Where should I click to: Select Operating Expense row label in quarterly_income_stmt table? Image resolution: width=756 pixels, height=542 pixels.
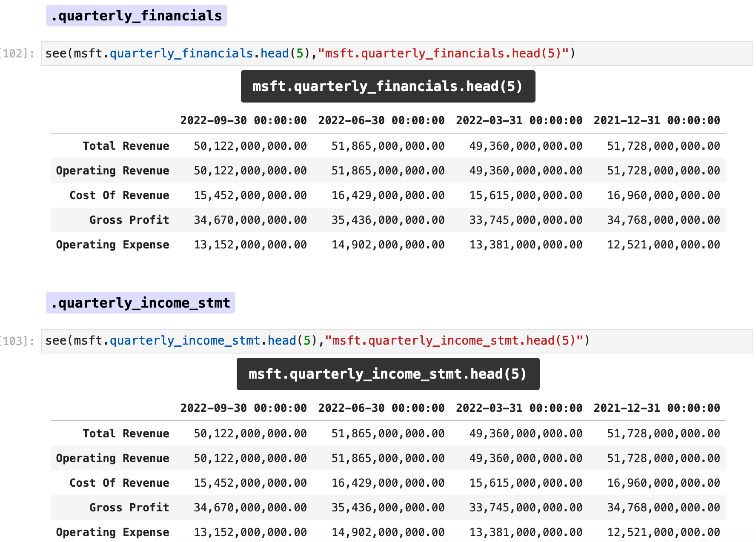pos(113,532)
